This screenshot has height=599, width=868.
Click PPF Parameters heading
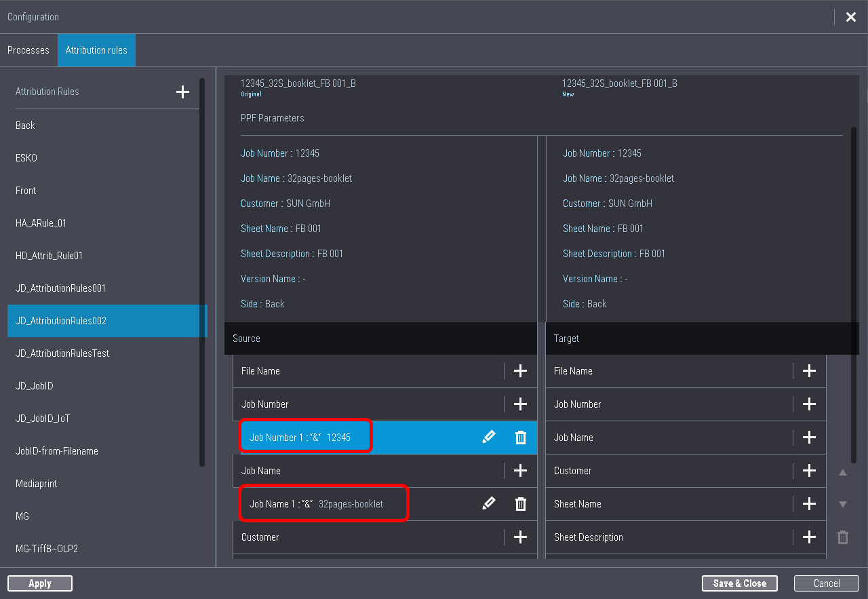(x=273, y=118)
